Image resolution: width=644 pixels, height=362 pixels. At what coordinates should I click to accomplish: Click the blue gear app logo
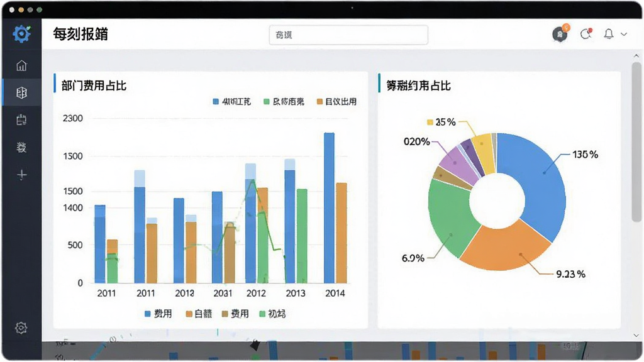pyautogui.click(x=21, y=34)
